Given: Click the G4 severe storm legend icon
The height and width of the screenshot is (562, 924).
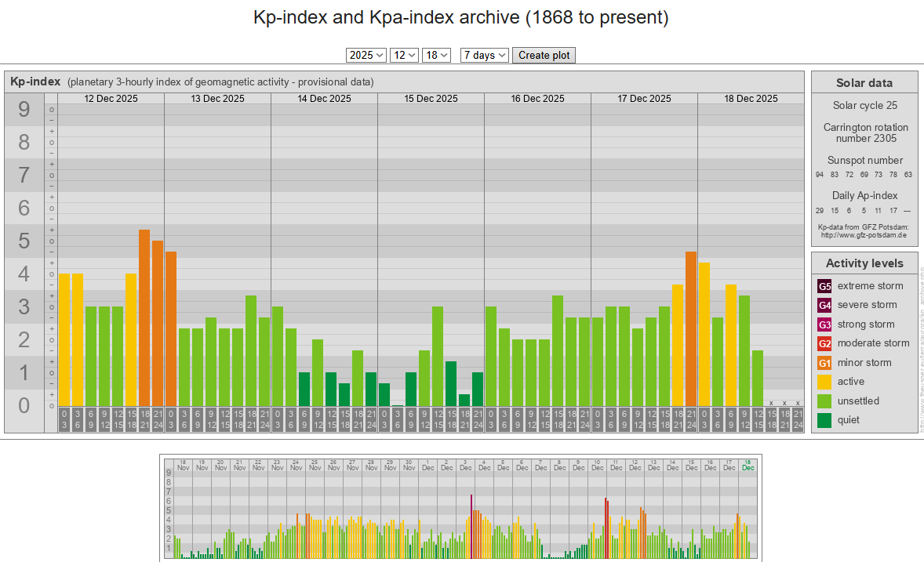Looking at the screenshot, I should tap(824, 305).
